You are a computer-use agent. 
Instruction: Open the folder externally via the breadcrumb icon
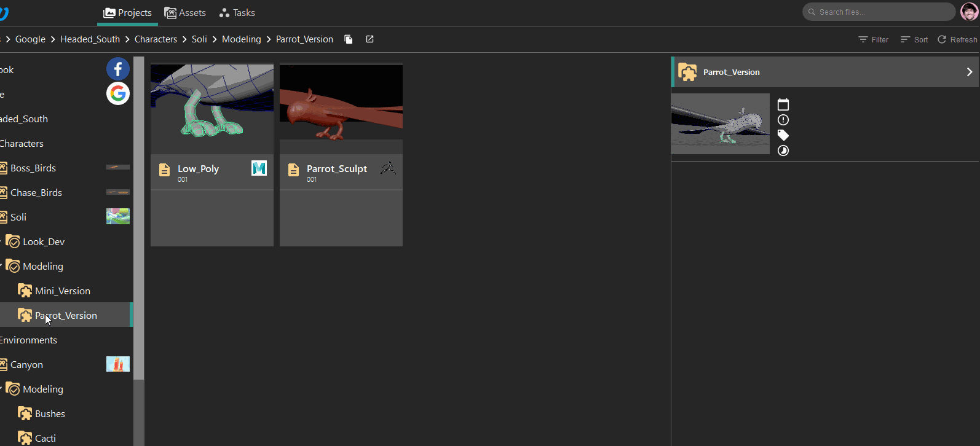(369, 39)
